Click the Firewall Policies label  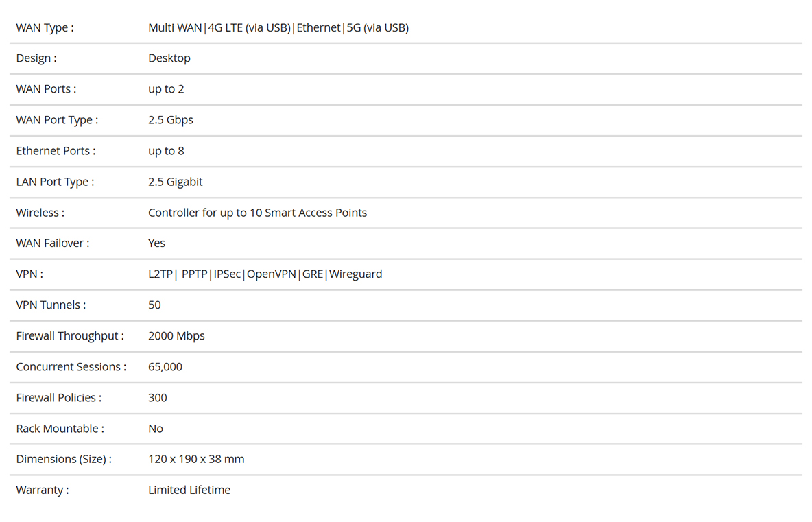(x=59, y=398)
